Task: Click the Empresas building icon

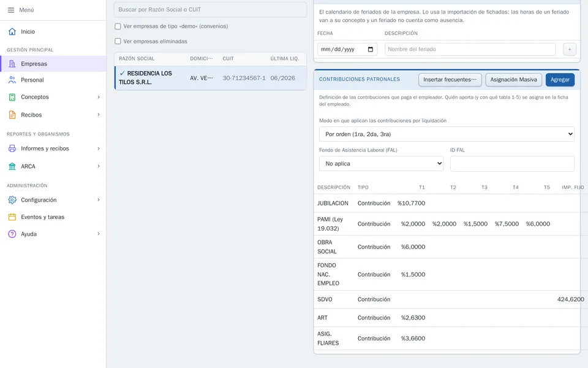Action: click(x=12, y=64)
